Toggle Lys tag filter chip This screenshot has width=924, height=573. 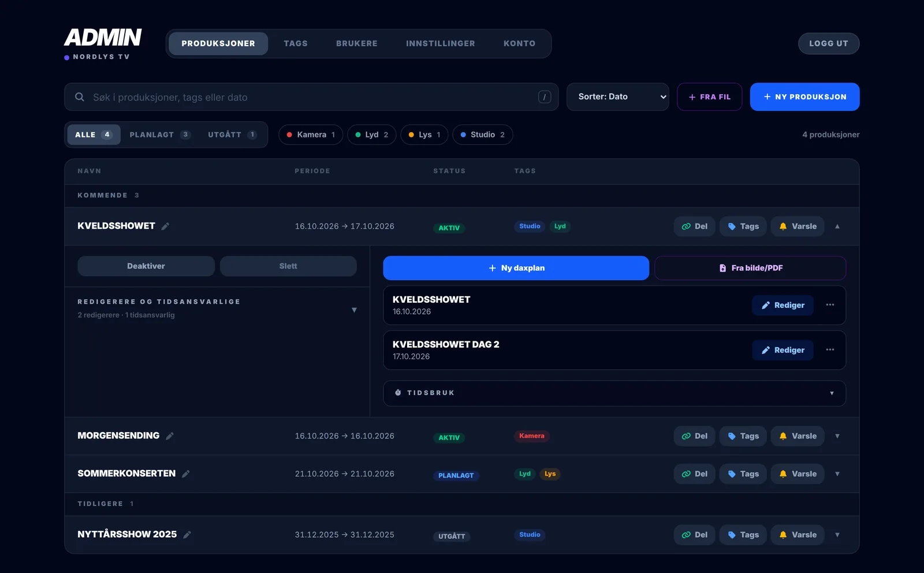(424, 135)
